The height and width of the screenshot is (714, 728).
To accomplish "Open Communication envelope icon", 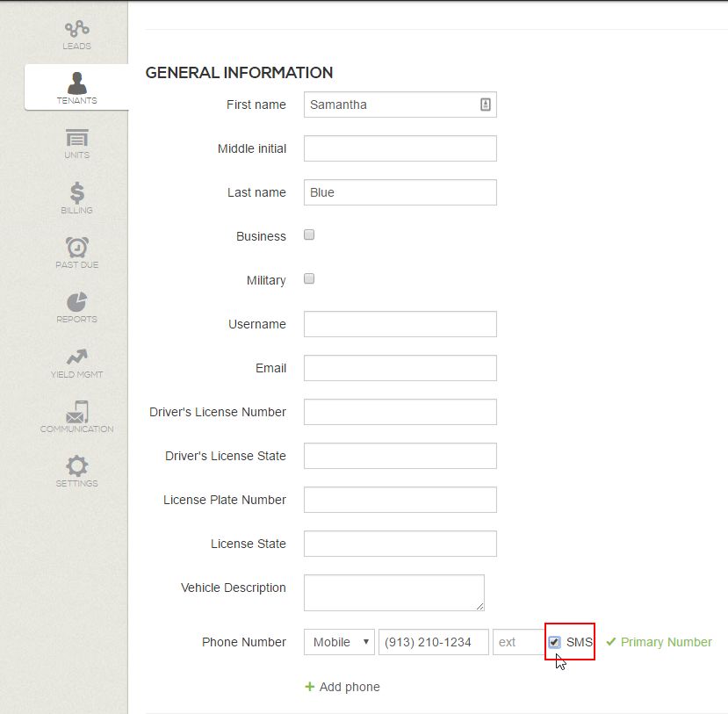I will [76, 412].
